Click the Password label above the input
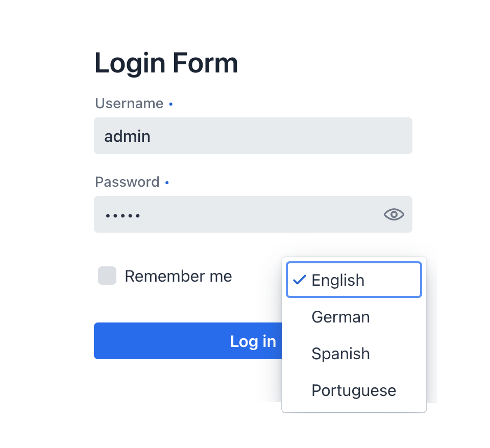Image resolution: width=490 pixels, height=448 pixels. (127, 182)
